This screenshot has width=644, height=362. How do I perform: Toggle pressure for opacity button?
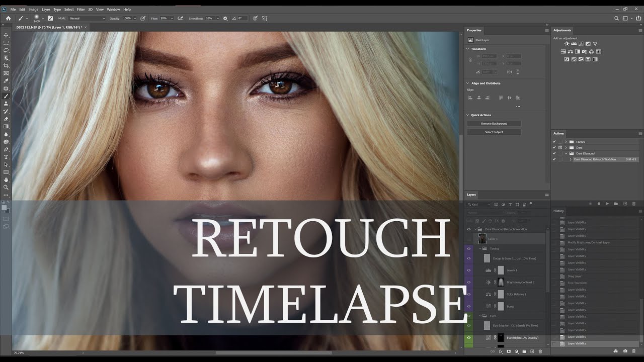click(x=143, y=18)
